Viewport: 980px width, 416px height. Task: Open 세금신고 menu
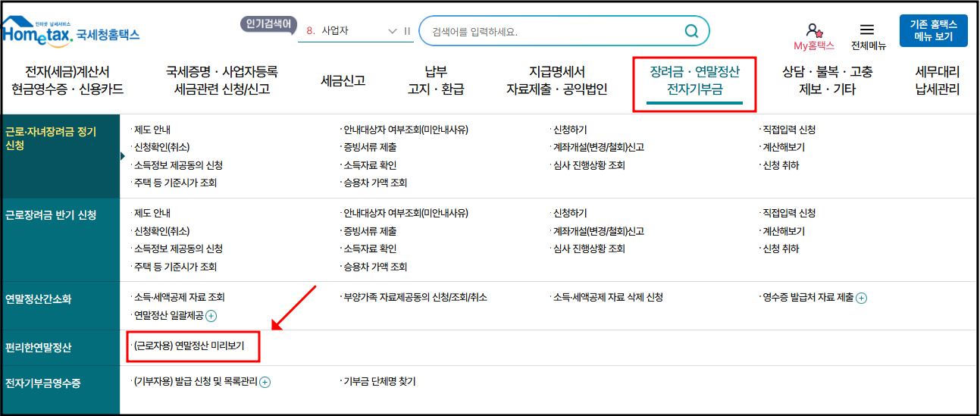(x=343, y=80)
